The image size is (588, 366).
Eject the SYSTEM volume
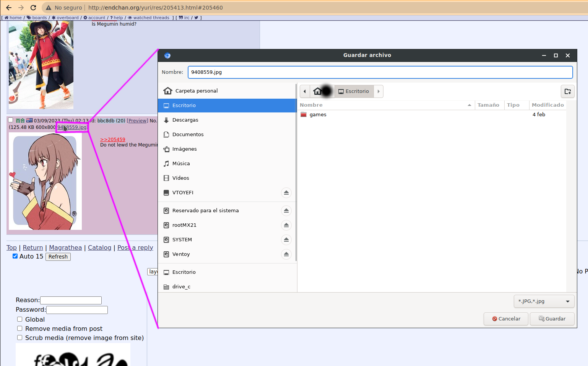[286, 240]
